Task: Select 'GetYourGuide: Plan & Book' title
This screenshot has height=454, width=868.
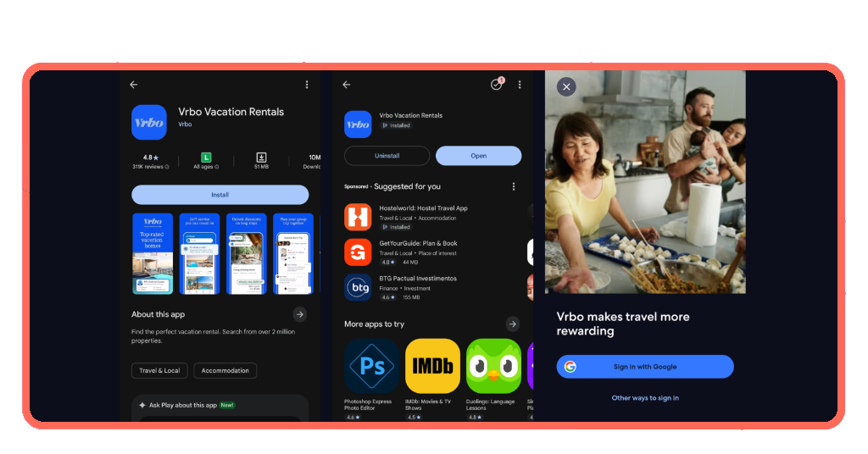Action: point(418,243)
